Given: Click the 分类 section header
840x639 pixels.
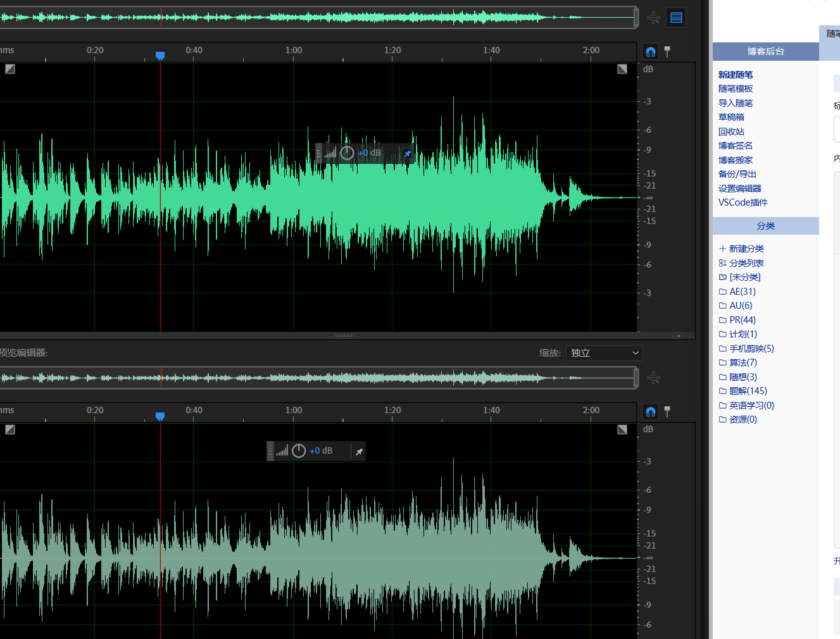Looking at the screenshot, I should 766,226.
